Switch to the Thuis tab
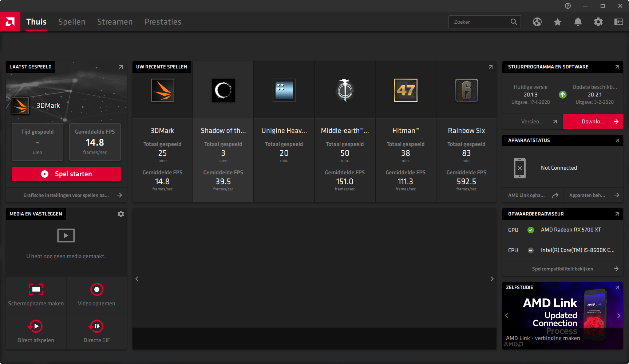 pos(36,22)
